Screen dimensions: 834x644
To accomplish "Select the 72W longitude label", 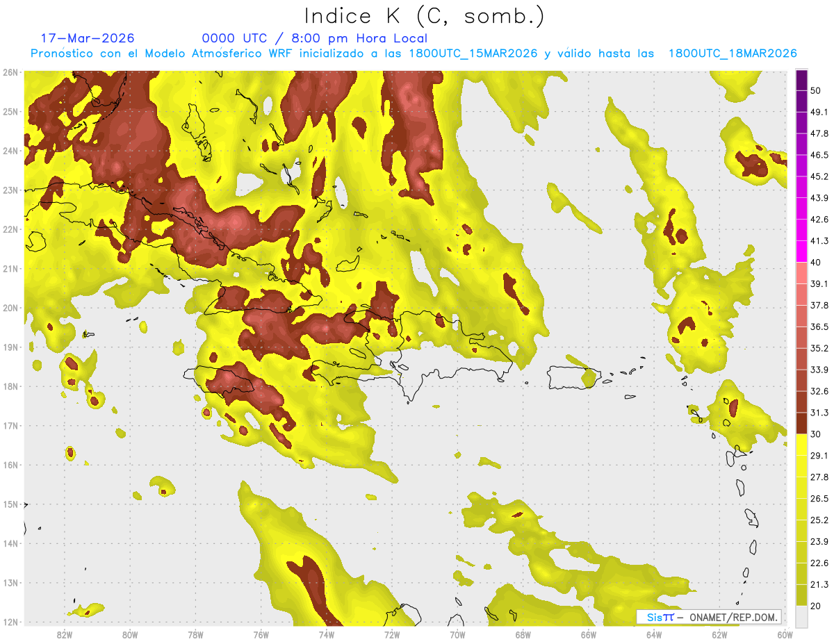I will [392, 635].
